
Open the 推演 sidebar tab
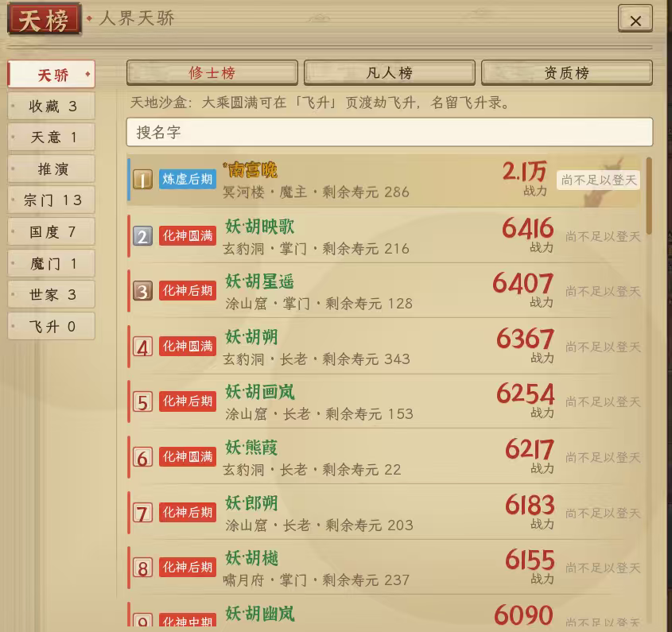pos(52,169)
